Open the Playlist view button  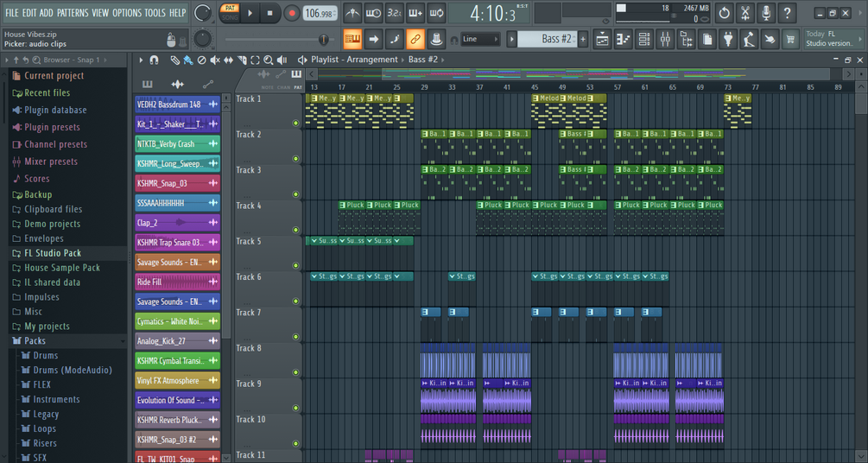(602, 40)
